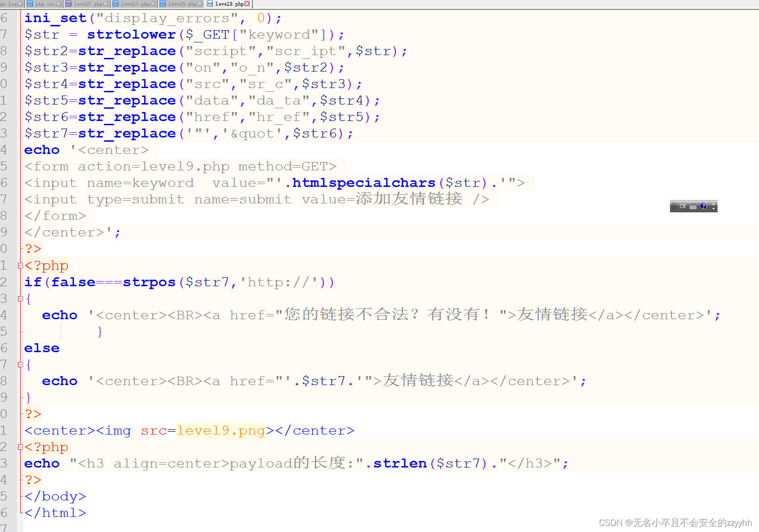The image size is (759, 532).
Task: Close the level6.php tab
Action: [200, 4]
